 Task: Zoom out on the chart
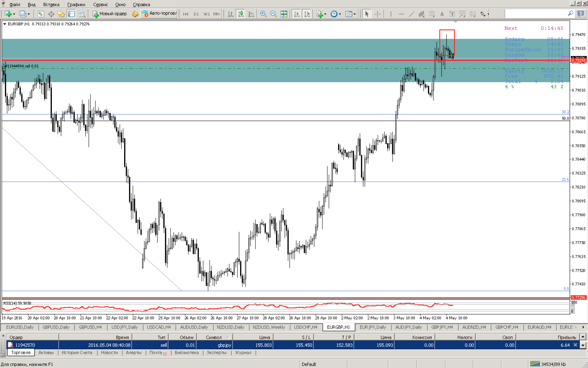(273, 14)
